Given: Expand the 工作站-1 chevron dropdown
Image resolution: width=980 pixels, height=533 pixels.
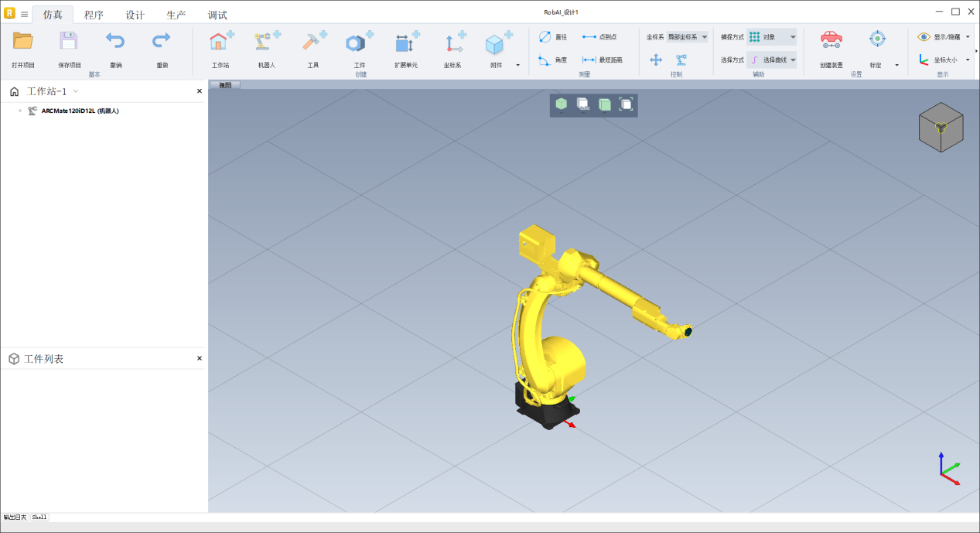Looking at the screenshot, I should pos(76,91).
